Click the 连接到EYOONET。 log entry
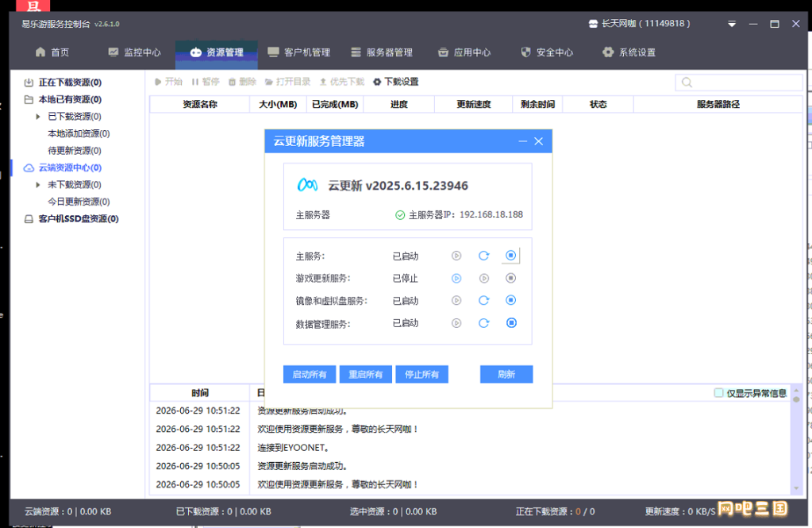Viewport: 812px width, 528px height. 293,448
